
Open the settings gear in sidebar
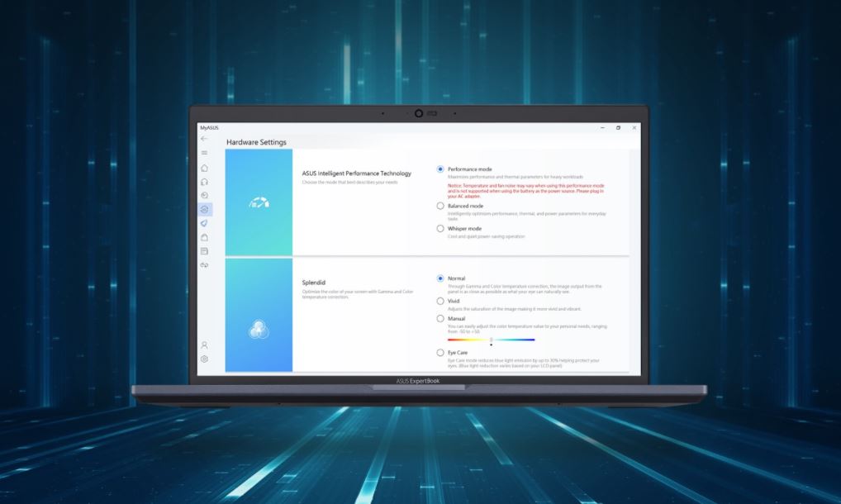point(204,359)
